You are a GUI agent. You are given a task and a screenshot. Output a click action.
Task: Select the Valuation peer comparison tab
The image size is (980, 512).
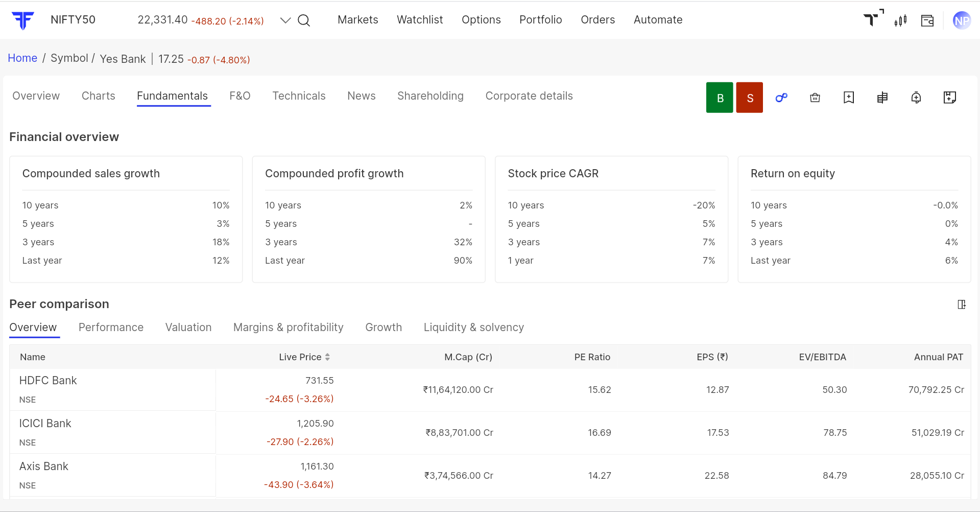click(188, 328)
